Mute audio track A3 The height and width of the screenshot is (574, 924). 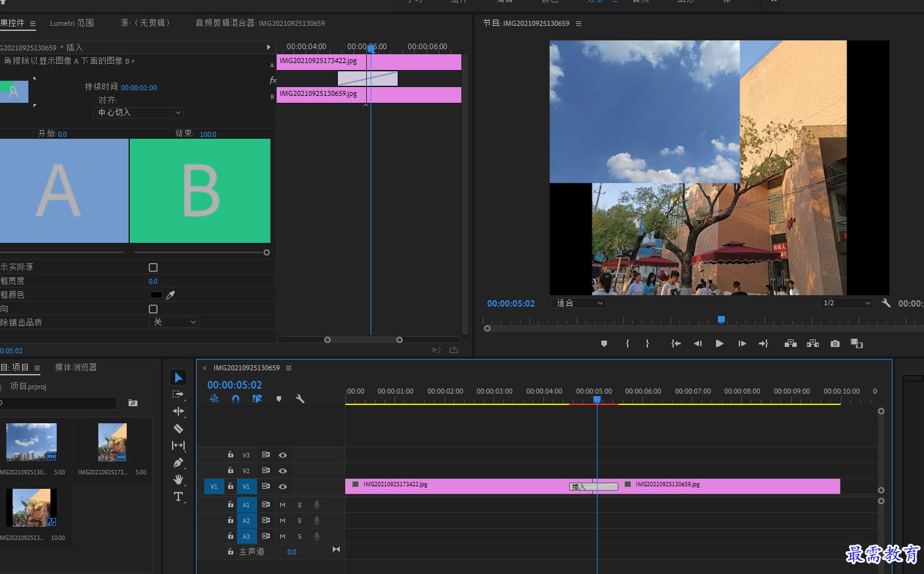pyautogui.click(x=282, y=536)
